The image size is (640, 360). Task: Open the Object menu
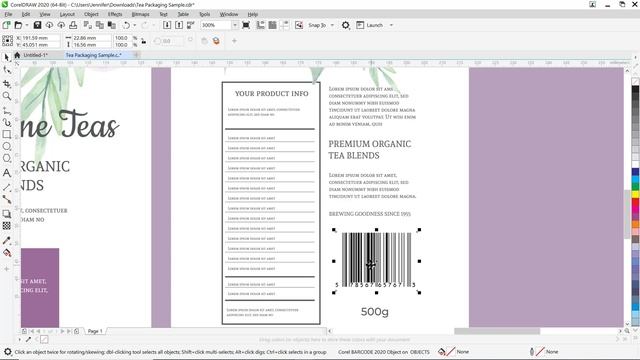click(91, 14)
